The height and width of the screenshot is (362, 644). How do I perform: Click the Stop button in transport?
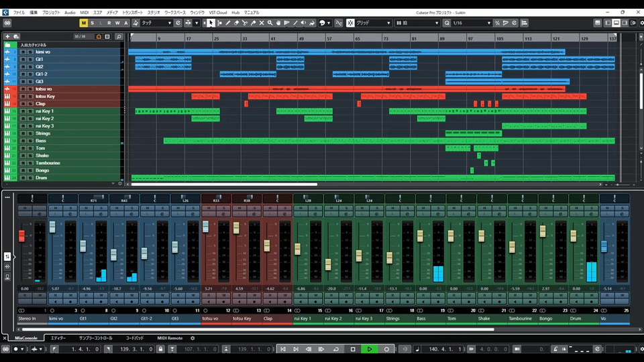(x=353, y=349)
